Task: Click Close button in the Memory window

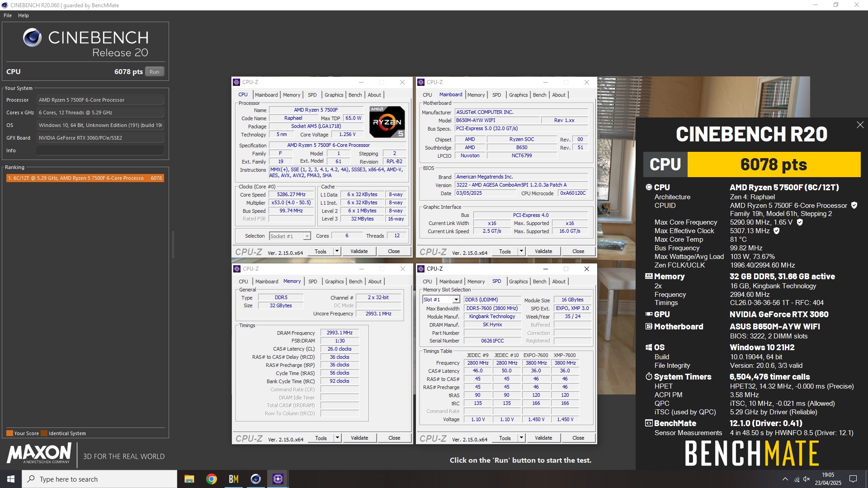Action: pos(394,438)
